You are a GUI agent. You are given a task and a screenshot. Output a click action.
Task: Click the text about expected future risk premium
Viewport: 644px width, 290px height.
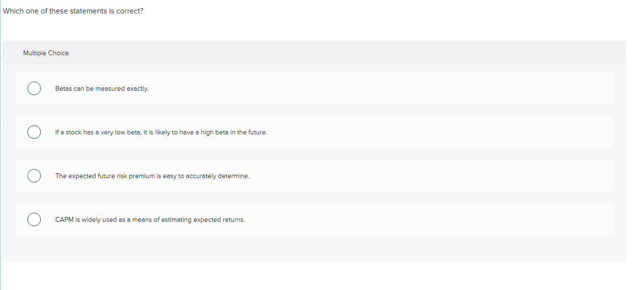tap(152, 176)
